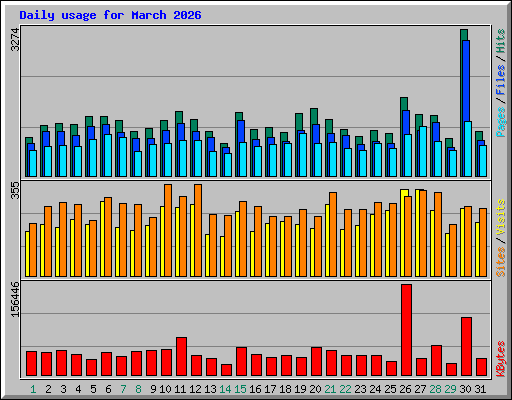Click the tall red KBytes bar for day 26
This screenshot has width=512, height=400.
(x=406, y=330)
